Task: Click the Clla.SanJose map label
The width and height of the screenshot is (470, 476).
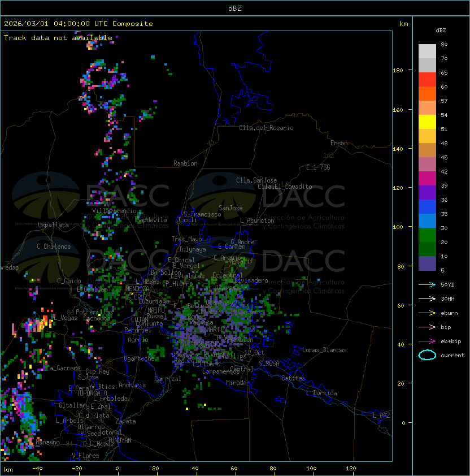Action: click(x=256, y=180)
